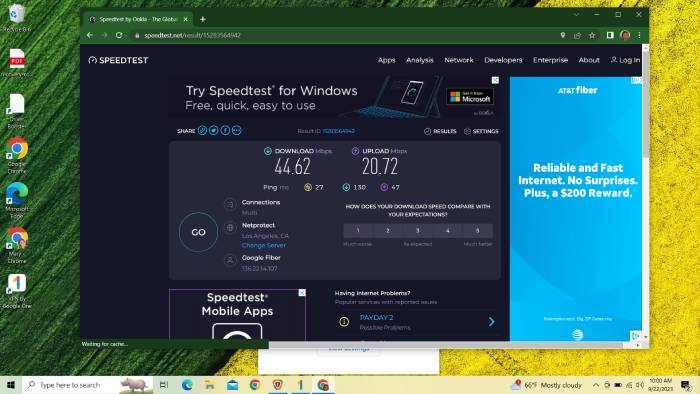
Task: Open the Chrome tab search dropdown
Action: click(x=576, y=14)
